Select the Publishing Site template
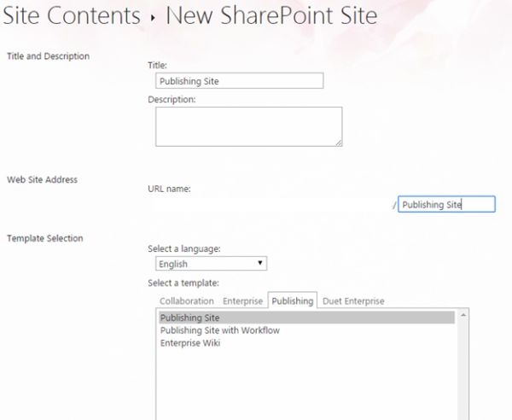 [306, 318]
